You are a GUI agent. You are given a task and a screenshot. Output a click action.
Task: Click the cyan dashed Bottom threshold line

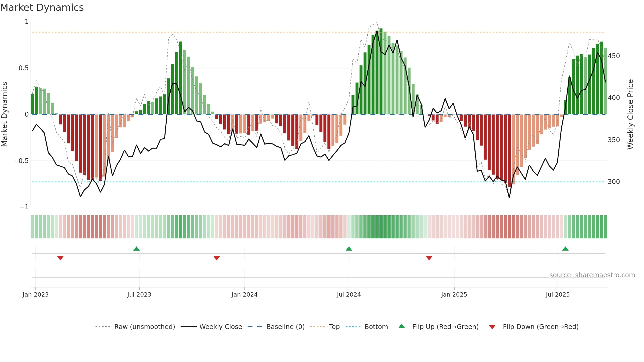coord(318,182)
